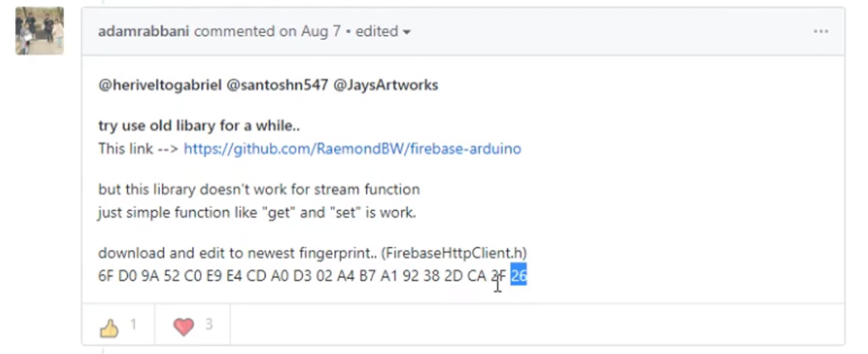This screenshot has width=868, height=354.
Task: Click the thumbs up reaction emoji
Action: [x=109, y=327]
